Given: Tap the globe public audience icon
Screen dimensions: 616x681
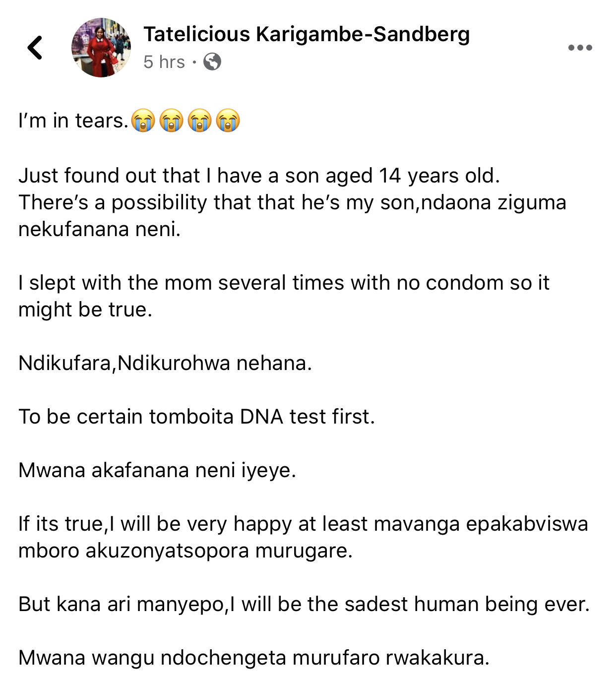Looking at the screenshot, I should (x=212, y=62).
